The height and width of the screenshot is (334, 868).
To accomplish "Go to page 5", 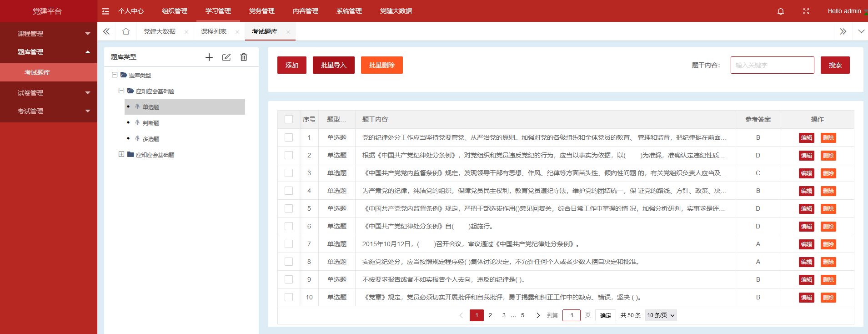I will tap(522, 315).
